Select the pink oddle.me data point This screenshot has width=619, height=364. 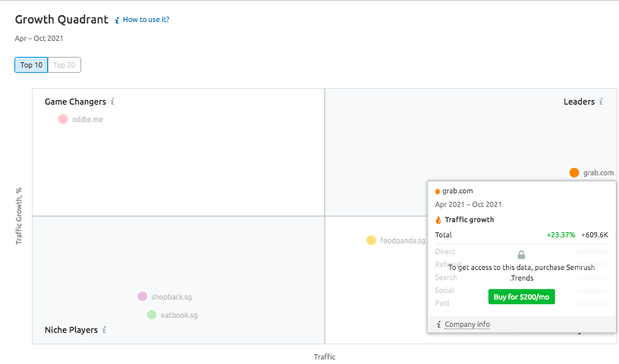pyautogui.click(x=63, y=119)
